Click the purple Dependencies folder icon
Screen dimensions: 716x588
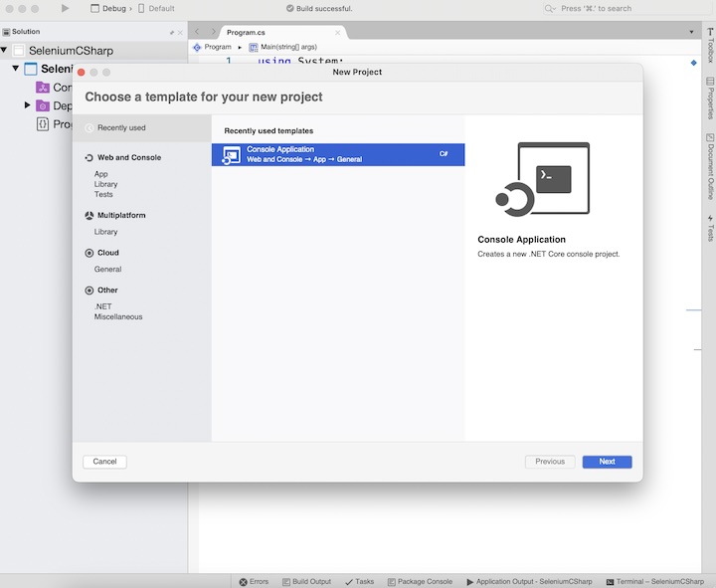pyautogui.click(x=43, y=105)
